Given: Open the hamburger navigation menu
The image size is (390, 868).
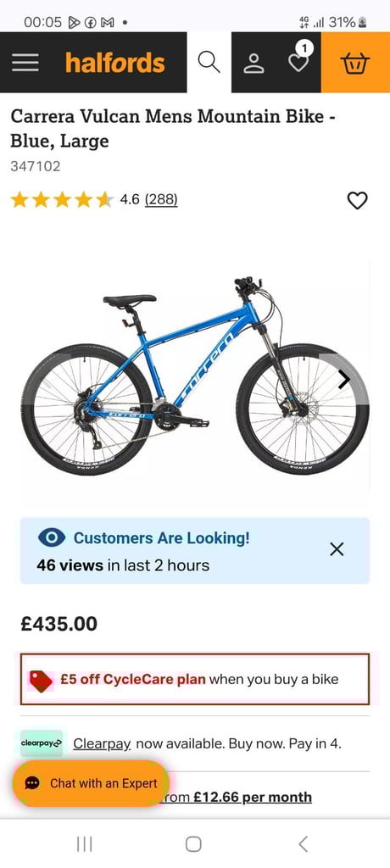Looking at the screenshot, I should click(x=25, y=63).
